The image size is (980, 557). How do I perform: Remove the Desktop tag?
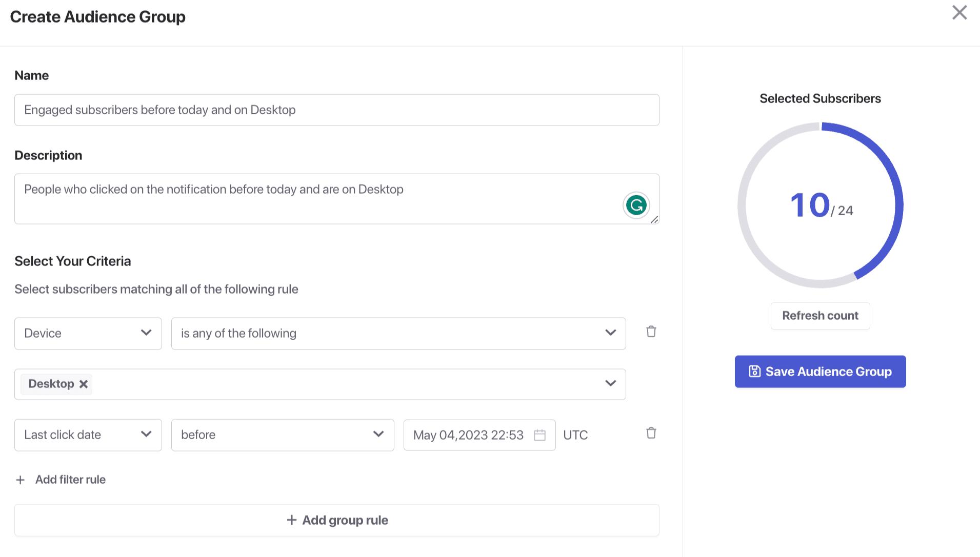84,384
